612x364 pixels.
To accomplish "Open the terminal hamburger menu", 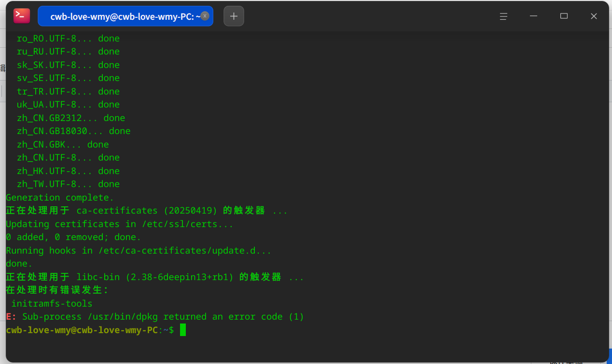I will [x=503, y=16].
